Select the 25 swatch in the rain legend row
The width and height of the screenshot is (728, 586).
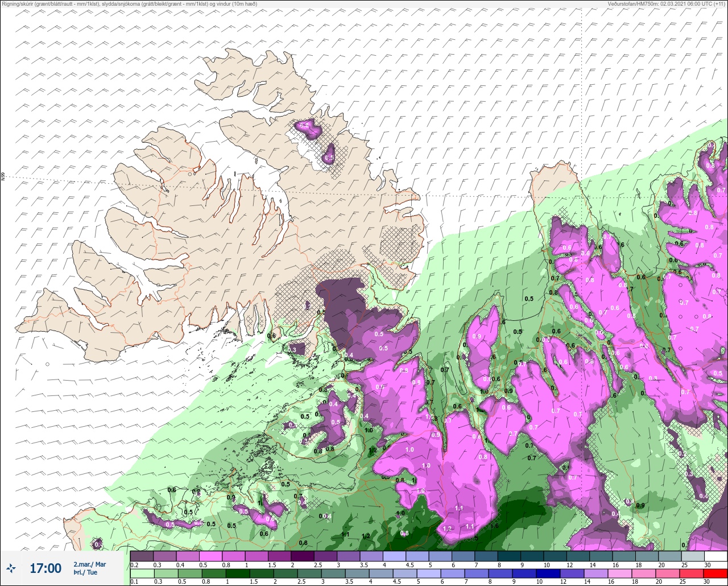[693, 573]
